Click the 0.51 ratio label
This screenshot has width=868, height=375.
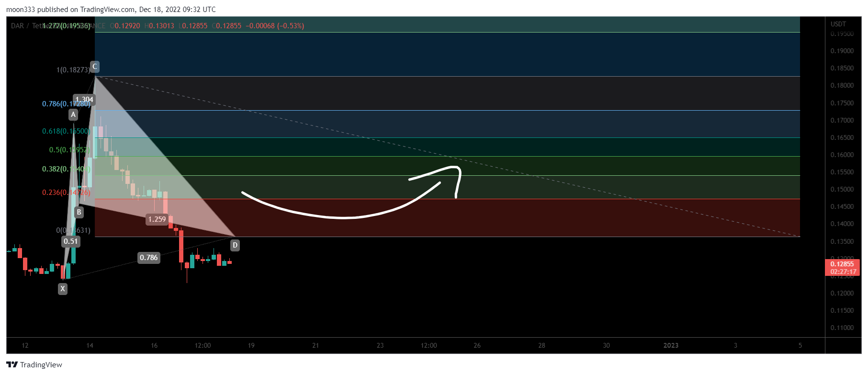70,241
